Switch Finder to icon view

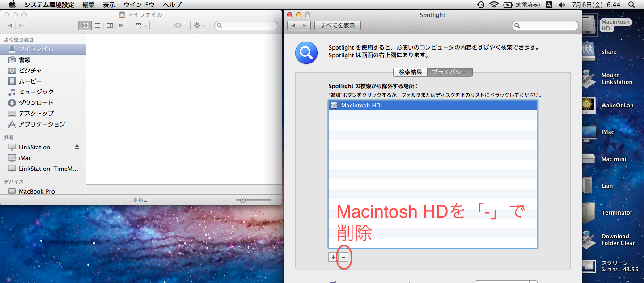pos(85,25)
